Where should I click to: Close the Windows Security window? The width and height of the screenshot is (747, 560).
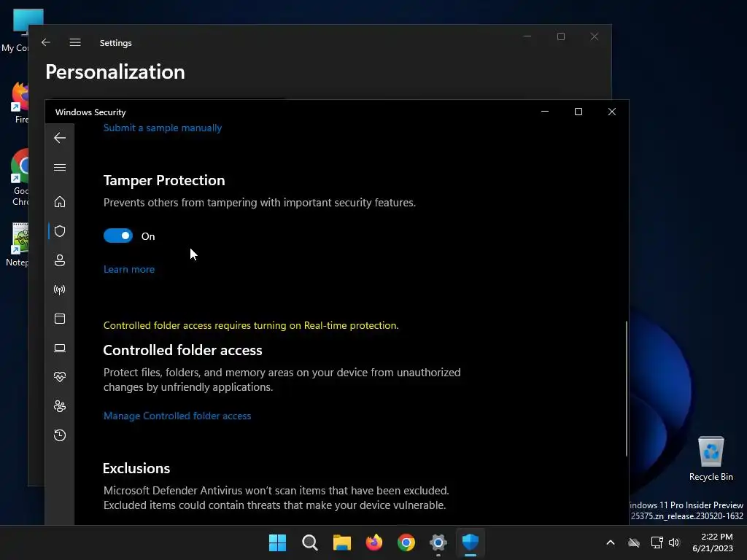click(612, 112)
